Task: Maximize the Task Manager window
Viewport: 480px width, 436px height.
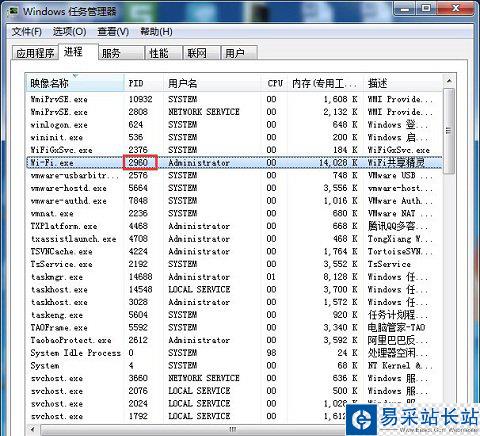Action: tap(426, 9)
